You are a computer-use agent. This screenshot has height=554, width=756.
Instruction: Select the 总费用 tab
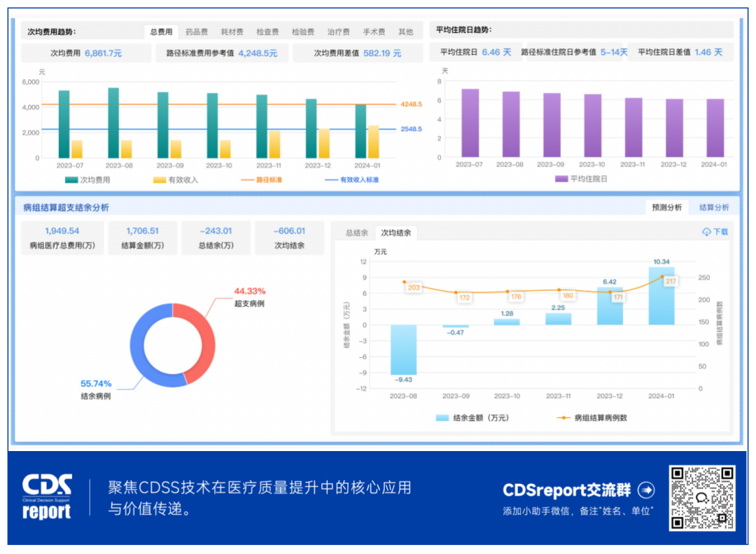(x=161, y=32)
